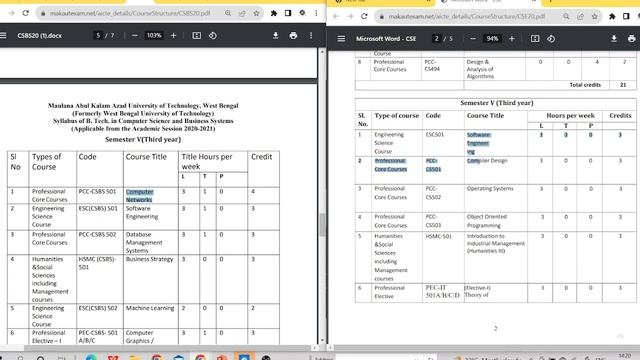This screenshot has width=640, height=360.
Task: Share the left window page
Action: point(242,13)
